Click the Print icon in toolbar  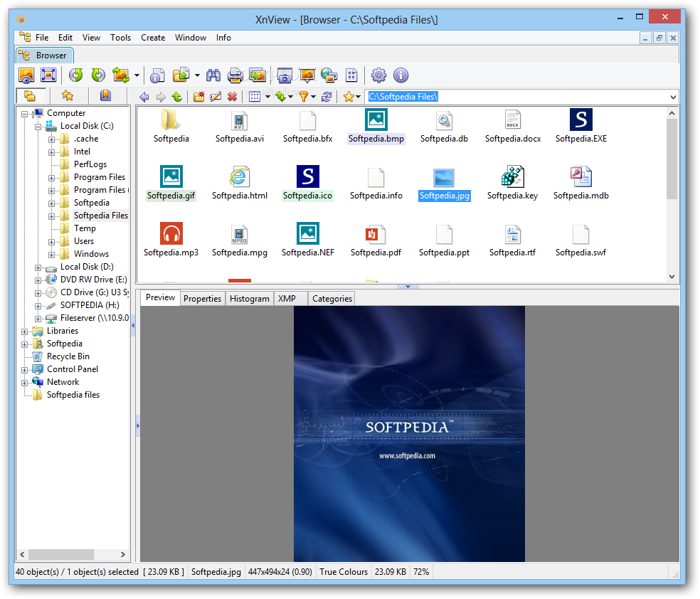coord(235,75)
